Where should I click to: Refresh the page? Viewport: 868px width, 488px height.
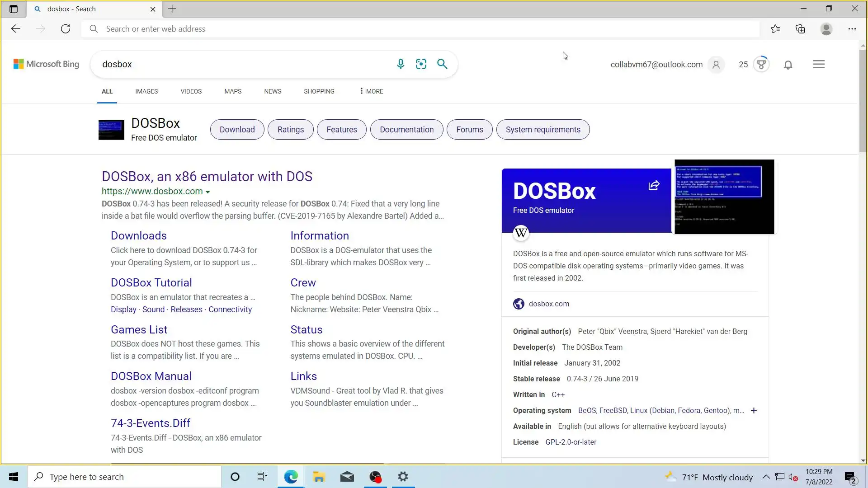tap(66, 29)
